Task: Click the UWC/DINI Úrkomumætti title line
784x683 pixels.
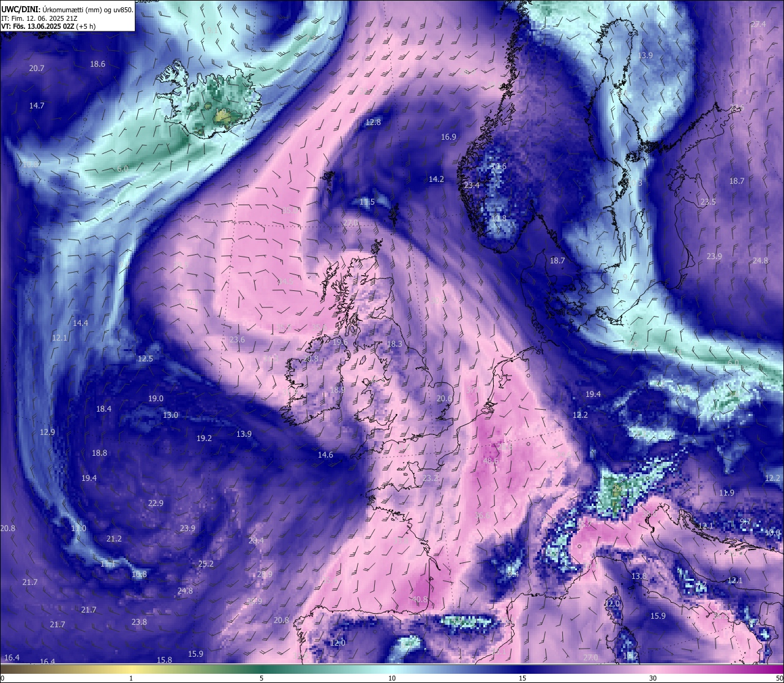Action: [67, 9]
